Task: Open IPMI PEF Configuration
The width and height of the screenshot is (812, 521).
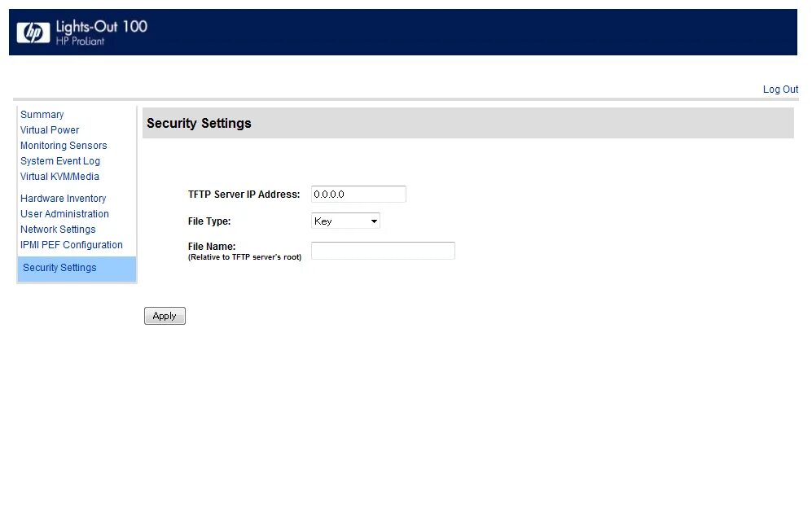Action: point(72,245)
